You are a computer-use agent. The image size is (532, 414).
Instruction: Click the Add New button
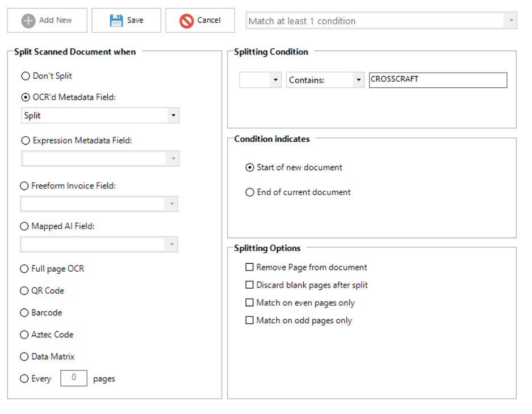click(47, 20)
